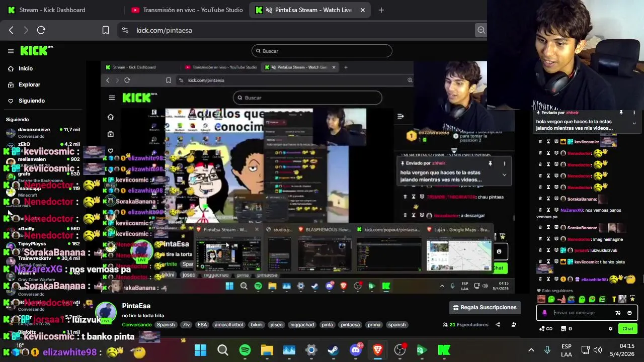The width and height of the screenshot is (644, 362).
Task: Open site information icon beside URL
Action: [125, 30]
